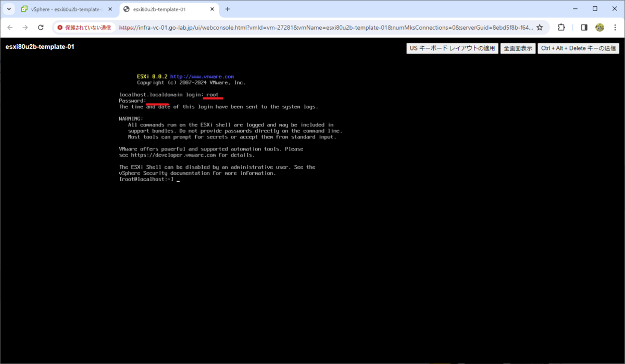Viewport: 625px width, 364px height.
Task: Open the Chrome profile avatar
Action: pos(599,28)
